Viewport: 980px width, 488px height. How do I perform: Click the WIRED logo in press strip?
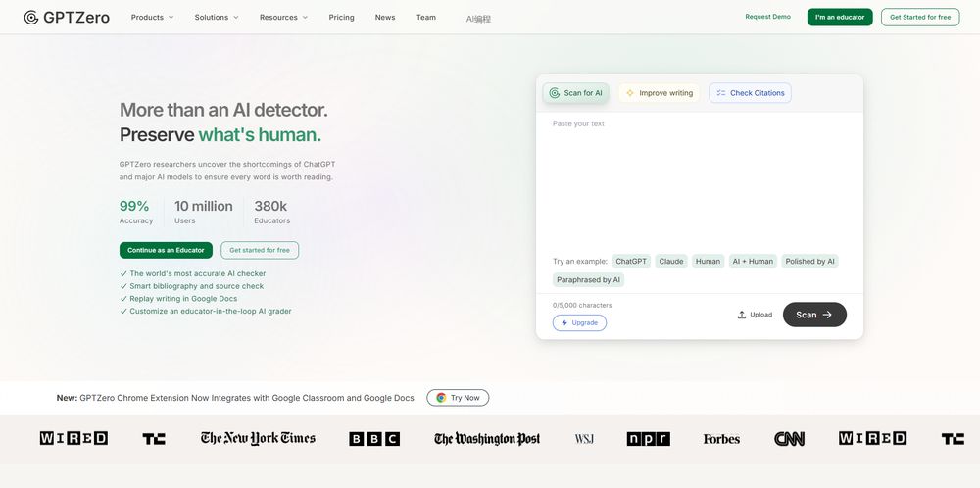coord(73,438)
